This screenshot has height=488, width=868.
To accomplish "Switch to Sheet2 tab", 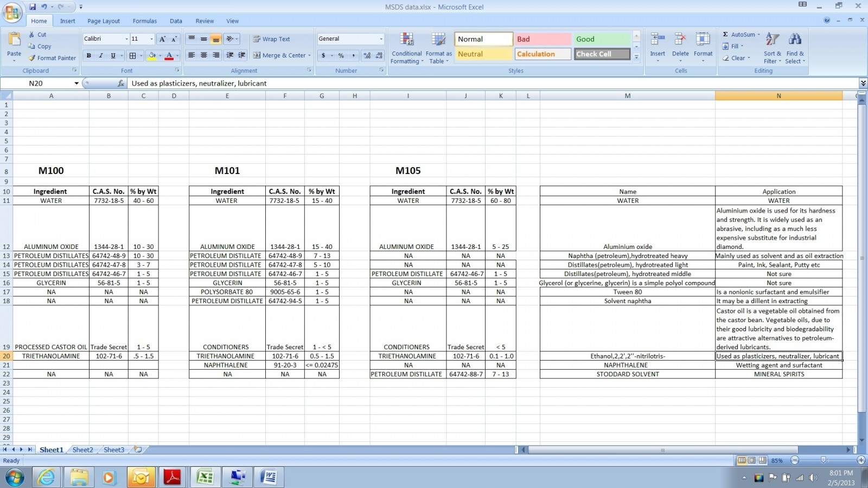I will [82, 450].
